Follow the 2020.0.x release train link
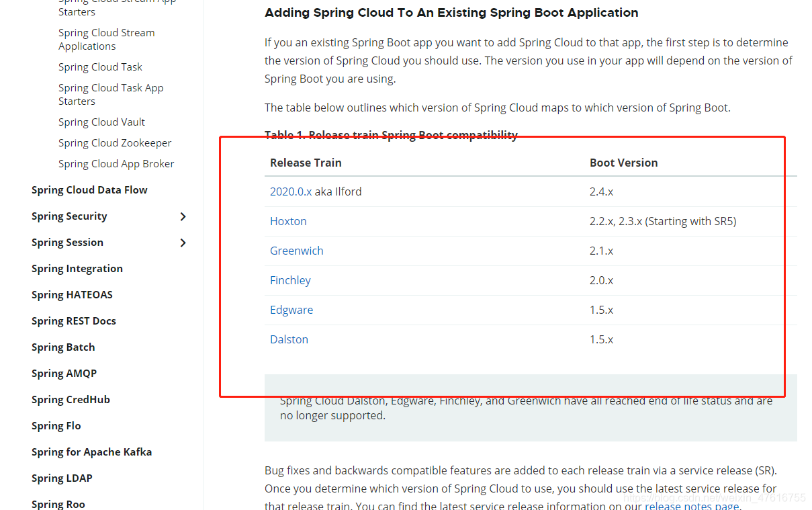 [x=291, y=192]
